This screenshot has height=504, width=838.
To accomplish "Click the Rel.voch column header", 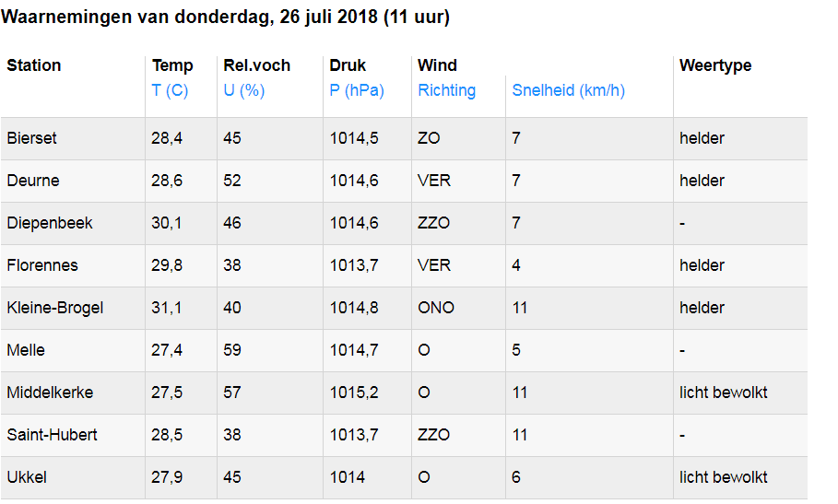I will (257, 65).
